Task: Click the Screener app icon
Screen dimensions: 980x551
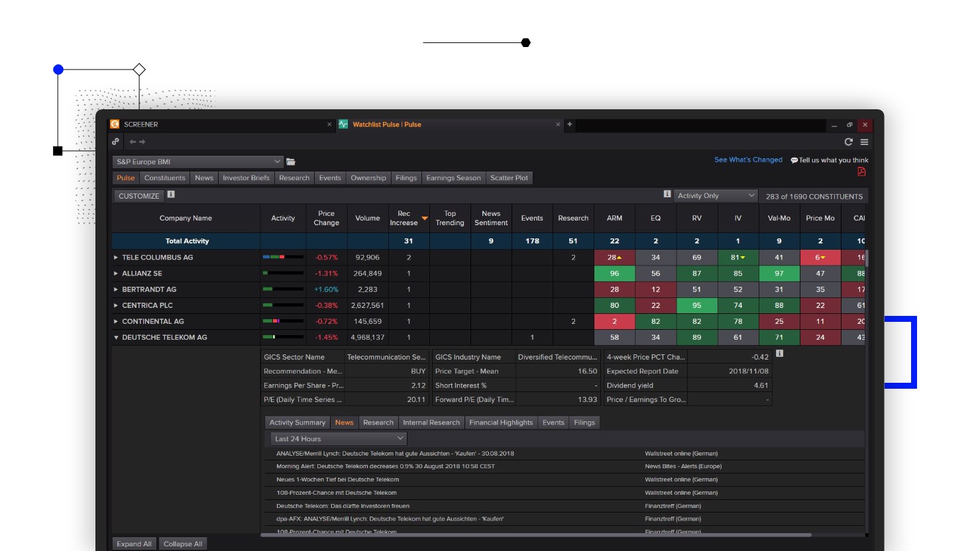Action: (x=115, y=124)
